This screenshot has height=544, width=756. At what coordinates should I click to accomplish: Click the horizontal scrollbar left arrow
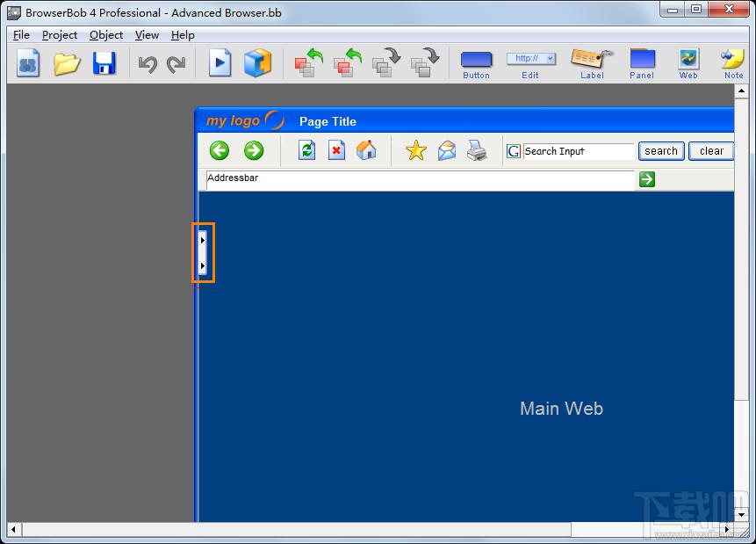tap(13, 530)
